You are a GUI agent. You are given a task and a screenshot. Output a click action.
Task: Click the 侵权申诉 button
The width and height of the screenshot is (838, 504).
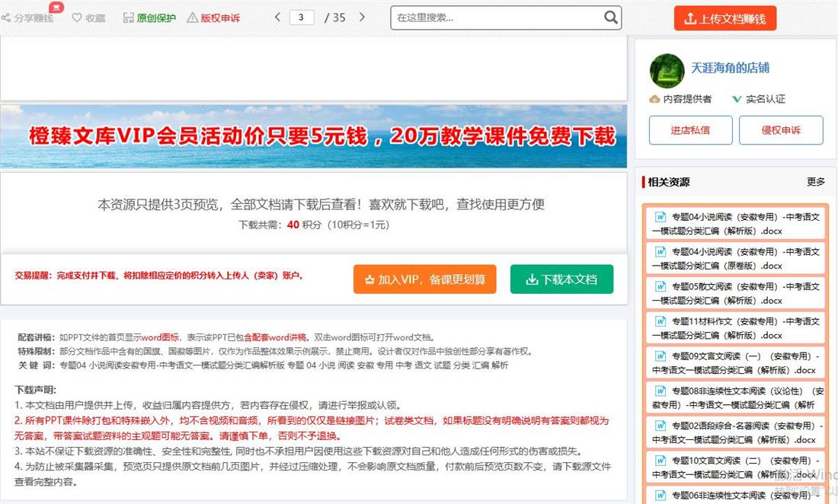[x=781, y=129]
